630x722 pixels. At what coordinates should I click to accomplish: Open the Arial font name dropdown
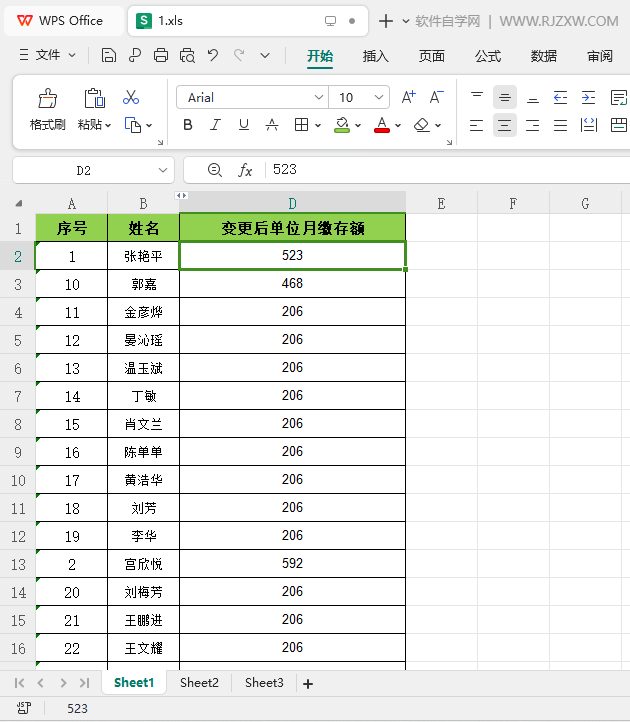click(318, 97)
